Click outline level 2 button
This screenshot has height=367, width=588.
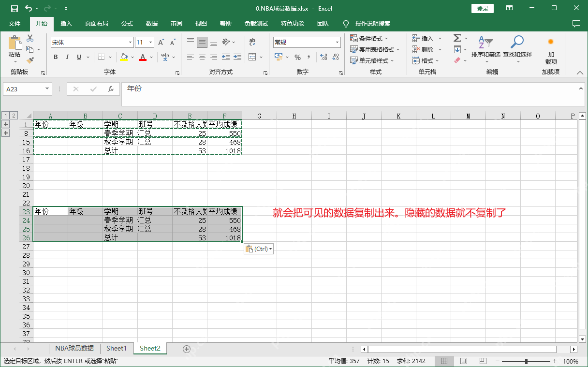point(14,116)
